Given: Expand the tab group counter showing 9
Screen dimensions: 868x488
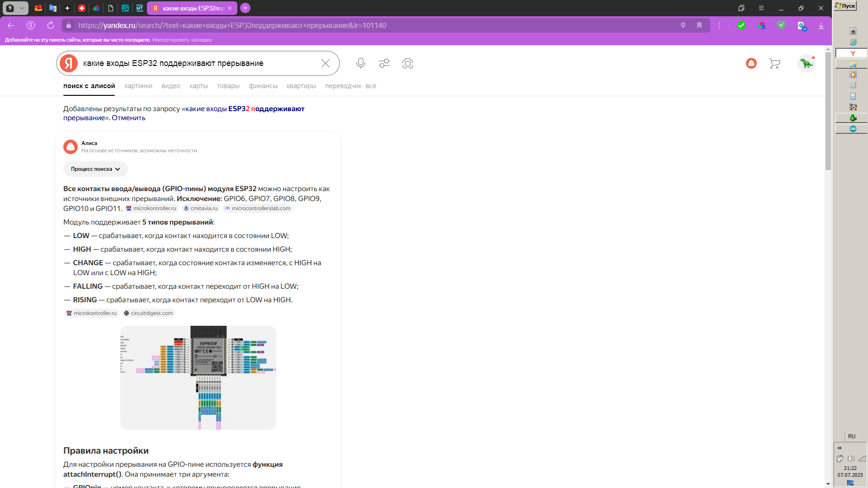Looking at the screenshot, I should (x=16, y=8).
